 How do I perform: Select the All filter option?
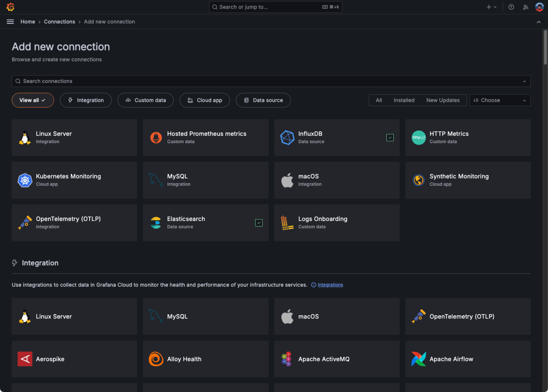pyautogui.click(x=379, y=100)
